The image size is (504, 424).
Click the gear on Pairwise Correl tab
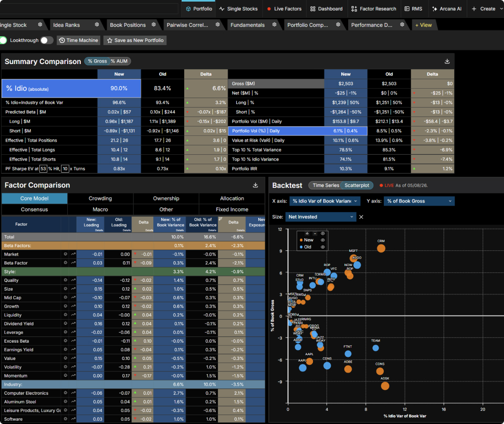(x=217, y=25)
